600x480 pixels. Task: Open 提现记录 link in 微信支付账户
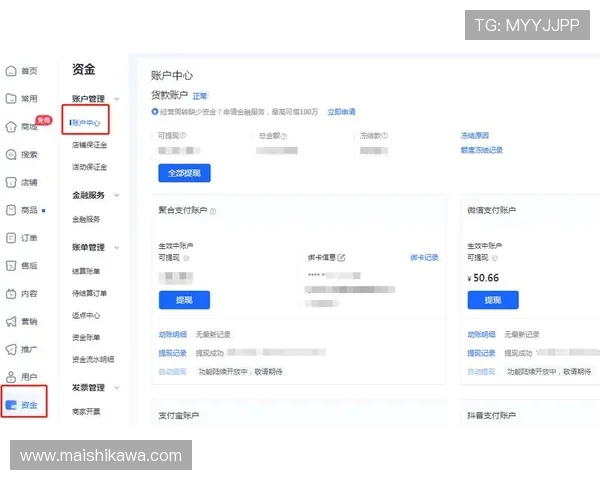pos(481,353)
